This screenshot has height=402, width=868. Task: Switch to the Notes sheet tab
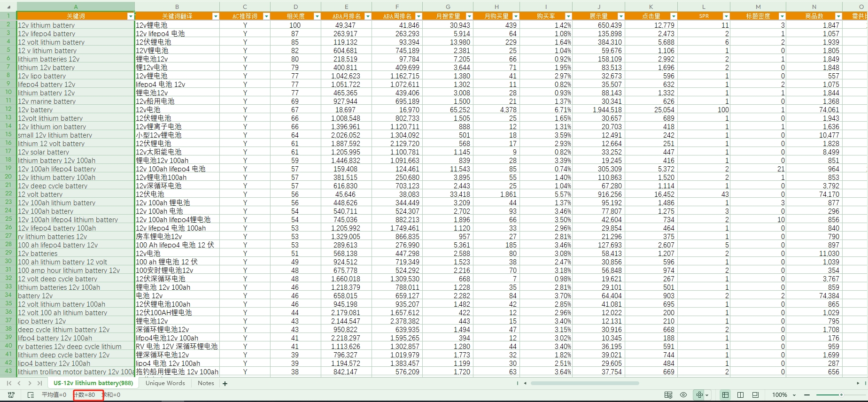coord(206,383)
